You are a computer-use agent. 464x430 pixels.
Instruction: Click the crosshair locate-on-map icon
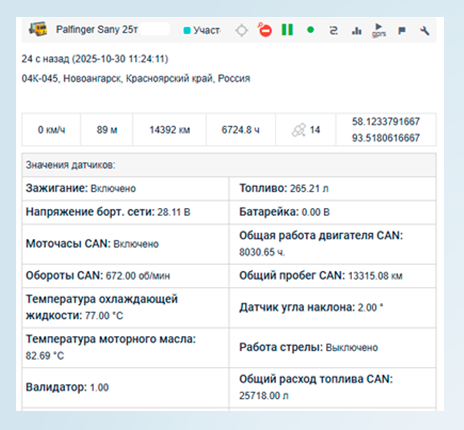242,31
